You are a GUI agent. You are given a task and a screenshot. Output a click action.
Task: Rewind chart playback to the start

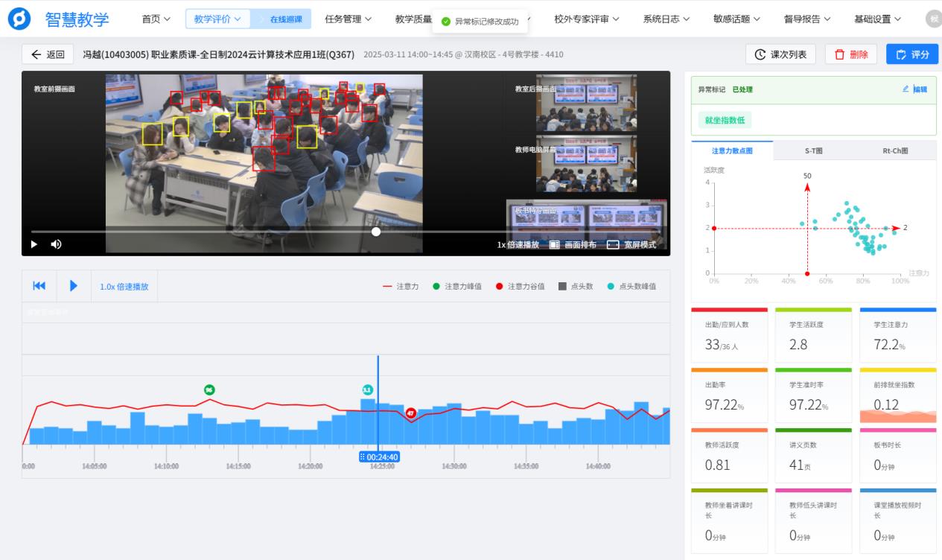(39, 286)
